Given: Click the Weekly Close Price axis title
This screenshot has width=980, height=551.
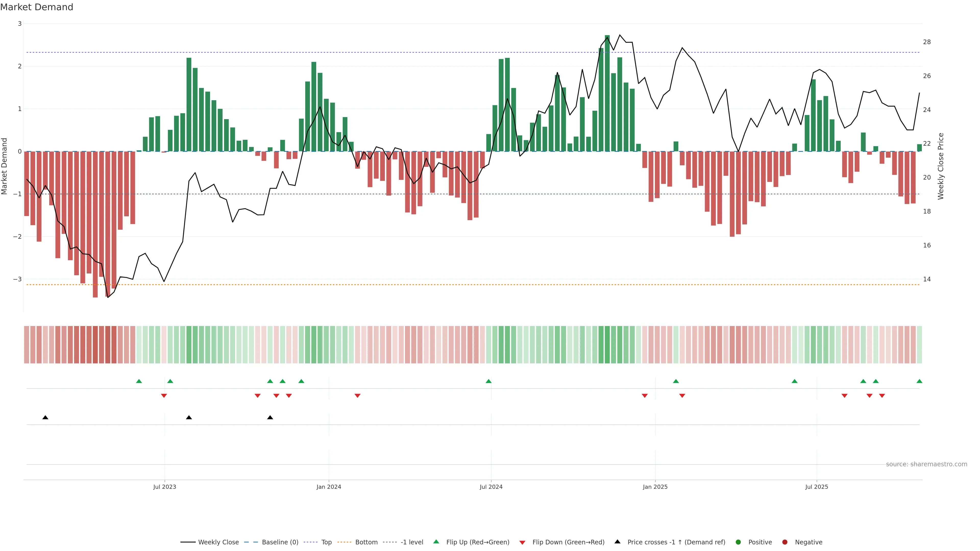Looking at the screenshot, I should 941,166.
